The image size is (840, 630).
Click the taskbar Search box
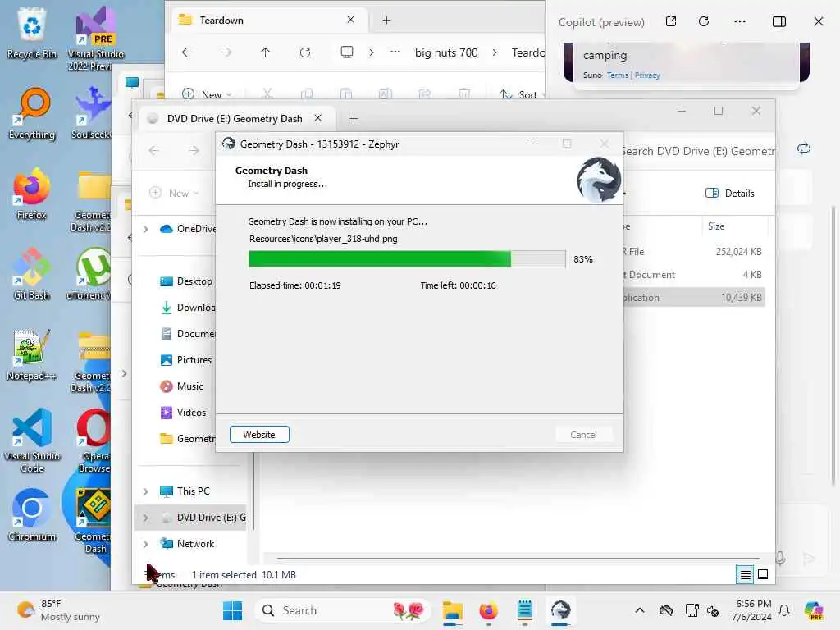(x=343, y=610)
